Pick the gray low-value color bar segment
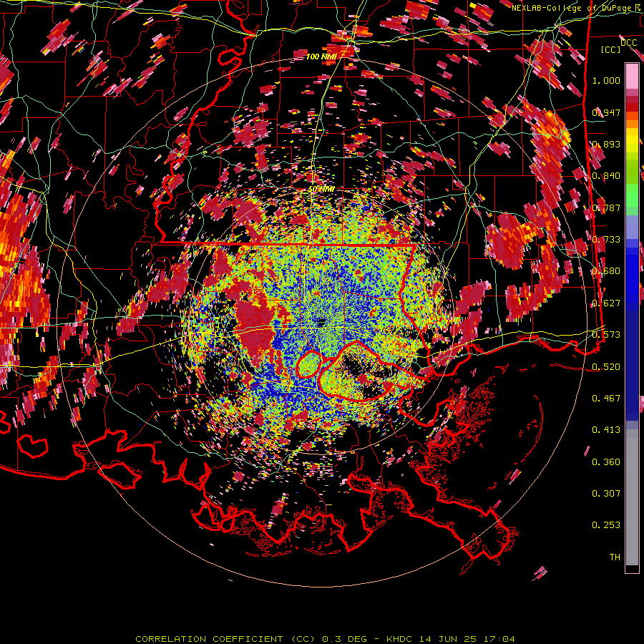 click(632, 497)
